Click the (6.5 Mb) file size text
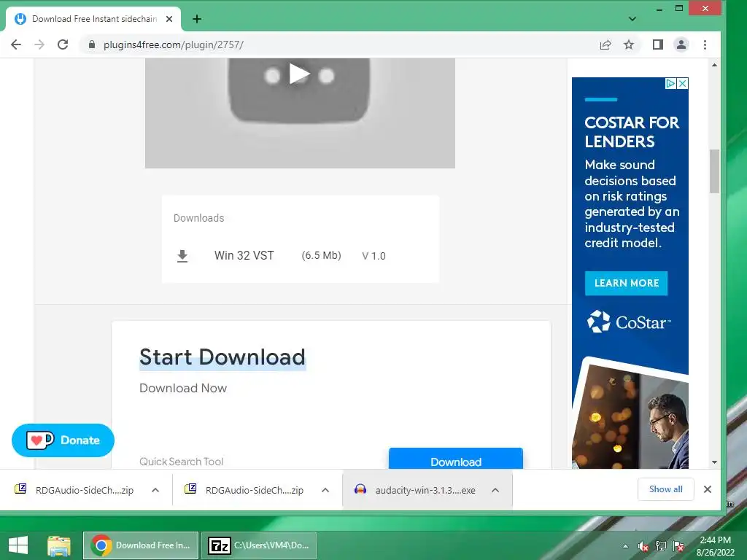The image size is (747, 560). [x=322, y=256]
